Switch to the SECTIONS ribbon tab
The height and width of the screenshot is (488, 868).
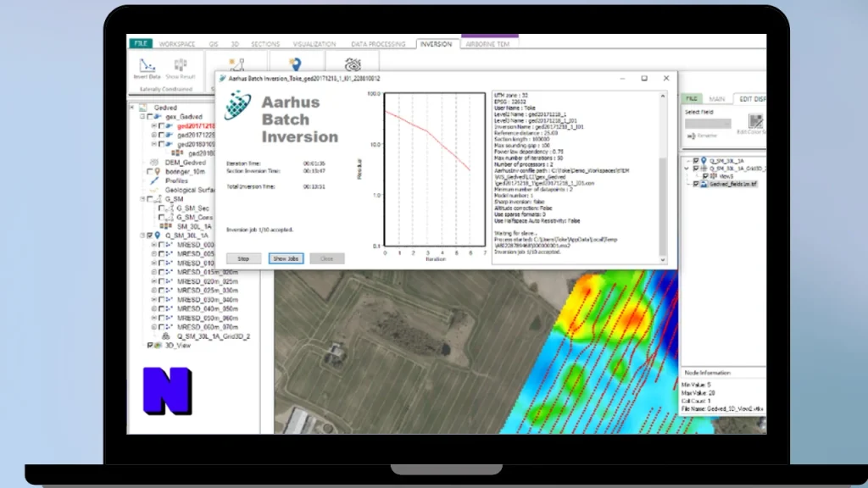265,44
